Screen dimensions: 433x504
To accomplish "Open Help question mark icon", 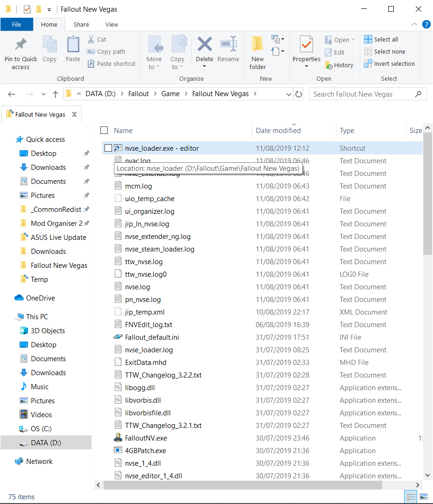I will coord(426,24).
